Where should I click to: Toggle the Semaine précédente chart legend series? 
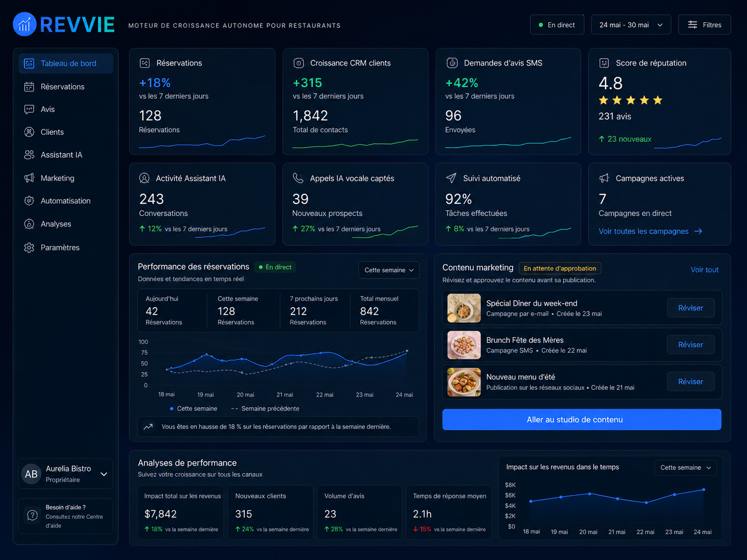pyautogui.click(x=265, y=408)
